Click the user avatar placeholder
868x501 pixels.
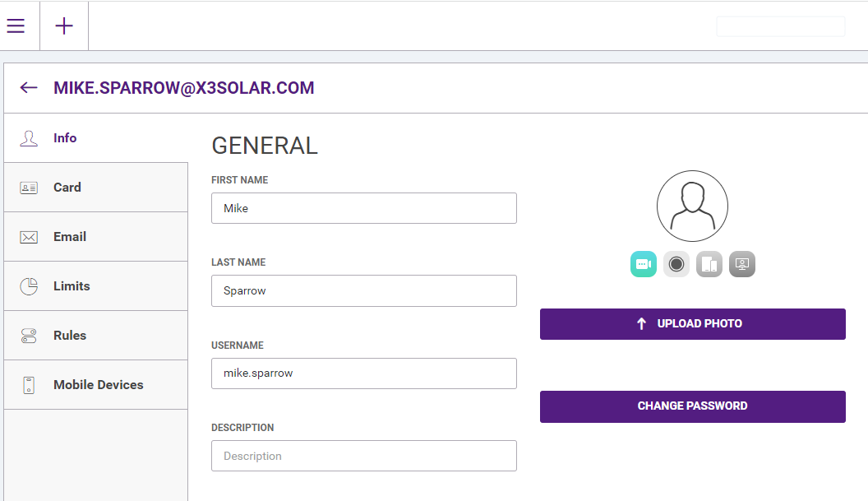pyautogui.click(x=692, y=206)
